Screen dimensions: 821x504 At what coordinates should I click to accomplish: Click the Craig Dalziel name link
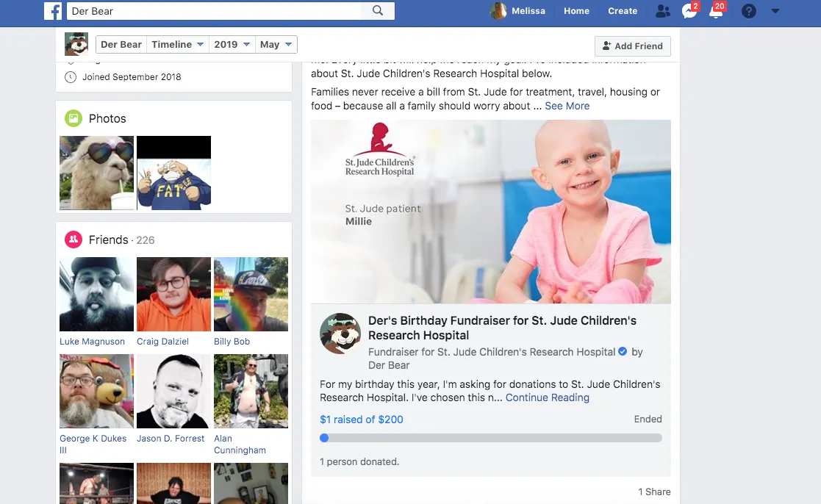coord(163,341)
